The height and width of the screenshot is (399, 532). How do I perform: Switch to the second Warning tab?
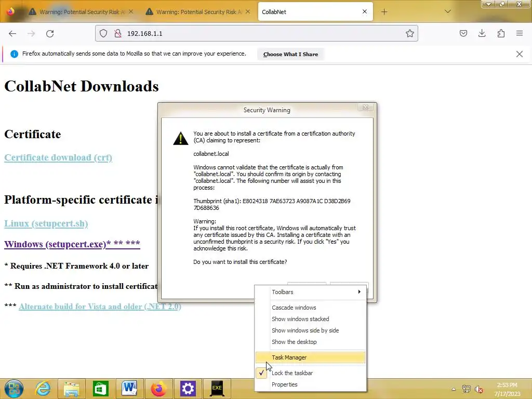tap(198, 12)
